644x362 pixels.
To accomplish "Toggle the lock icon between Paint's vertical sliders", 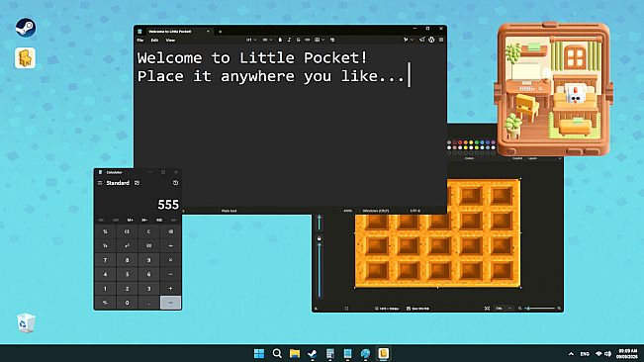I will point(320,238).
